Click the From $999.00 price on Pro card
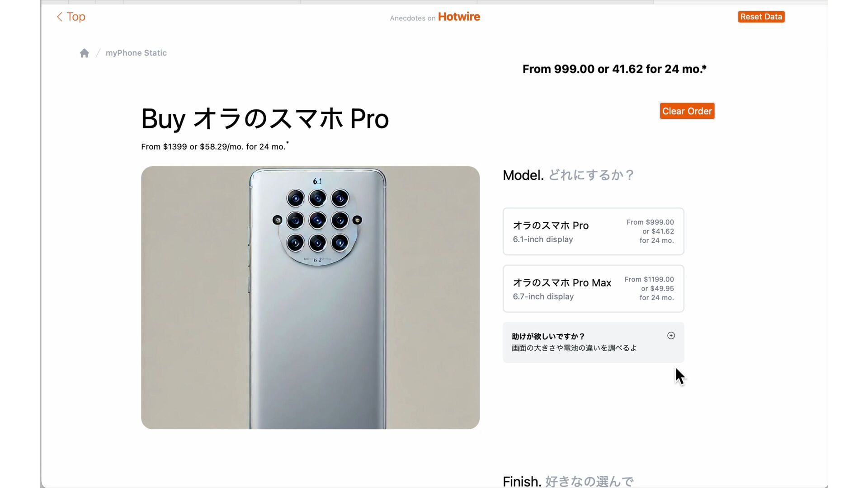The height and width of the screenshot is (488, 868). pos(650,222)
